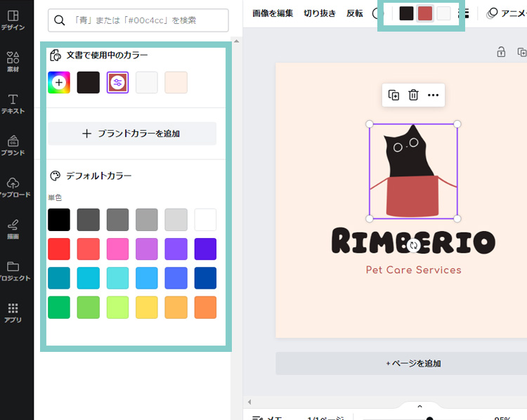Click the white color chip in toolbar

click(x=443, y=13)
